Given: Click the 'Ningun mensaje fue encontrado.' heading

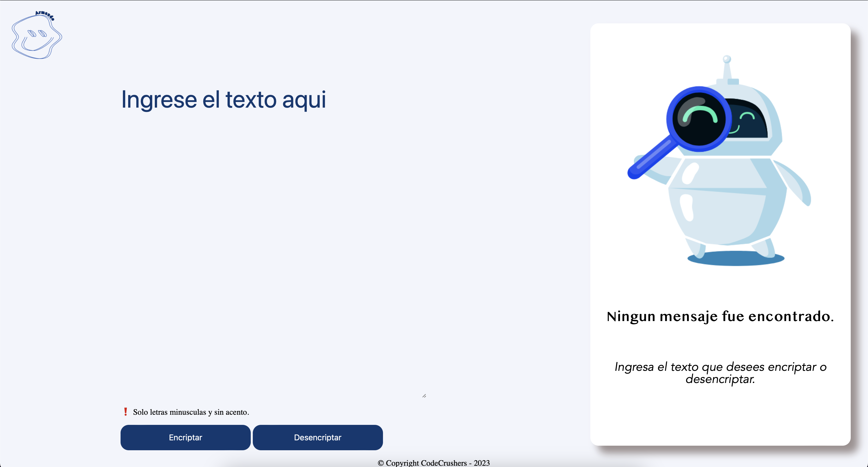Looking at the screenshot, I should tap(720, 316).
